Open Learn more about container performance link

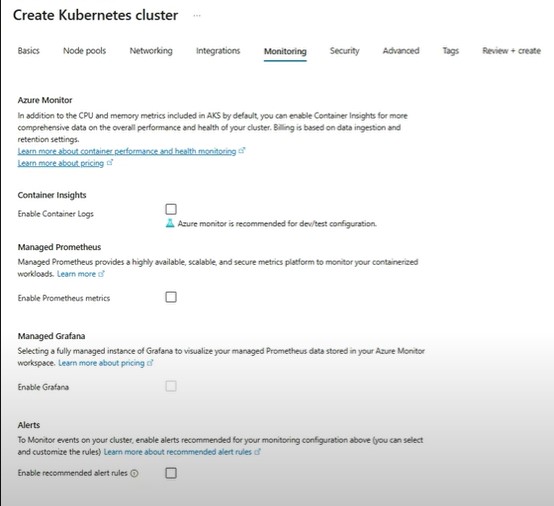point(127,151)
